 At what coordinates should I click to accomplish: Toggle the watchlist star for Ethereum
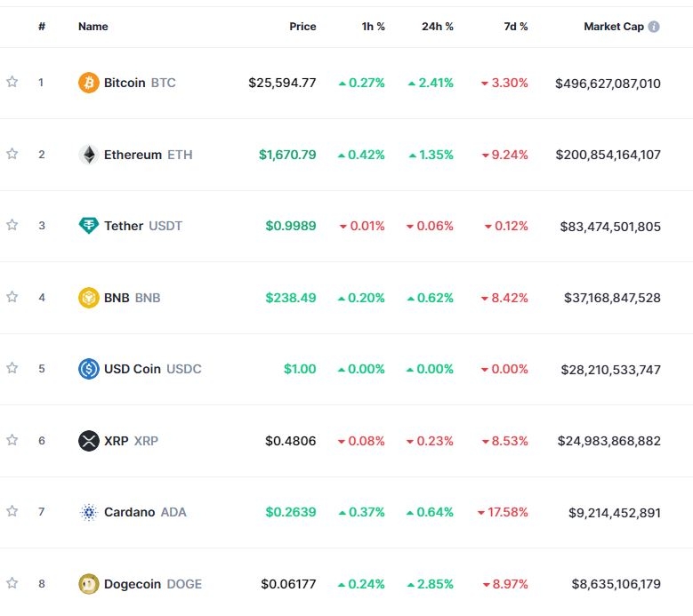point(12,154)
